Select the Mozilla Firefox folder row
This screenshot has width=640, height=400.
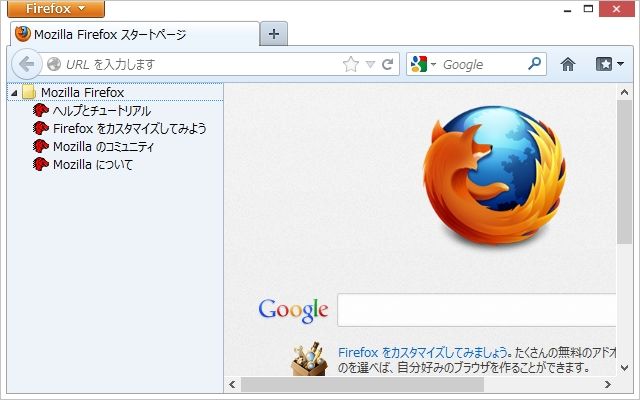click(x=115, y=93)
